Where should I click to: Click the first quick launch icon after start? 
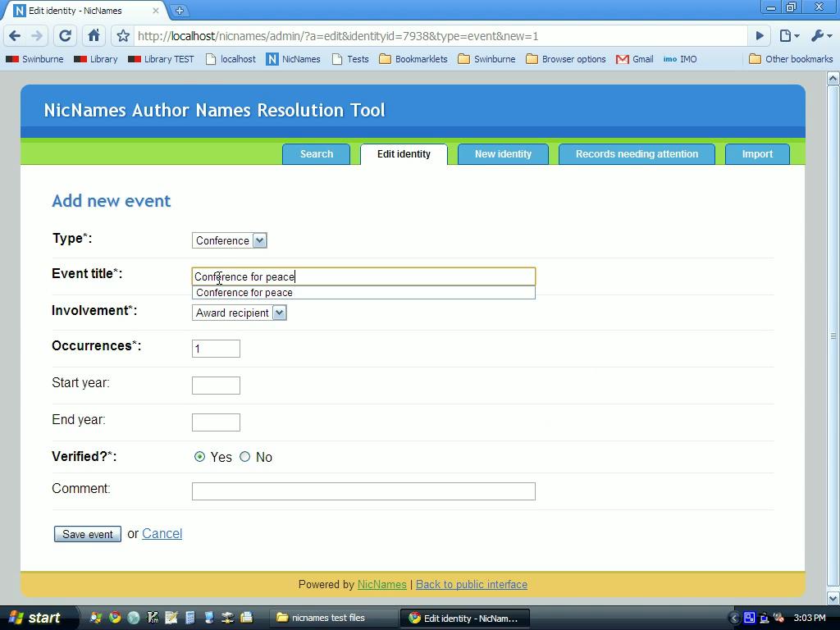(x=96, y=618)
